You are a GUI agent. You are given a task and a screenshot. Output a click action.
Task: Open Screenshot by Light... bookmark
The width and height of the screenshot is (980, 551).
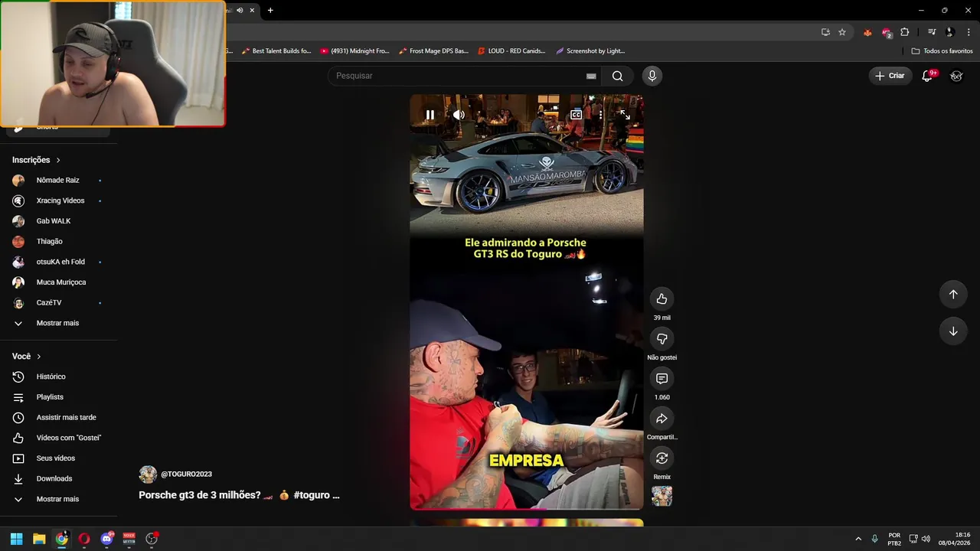tap(590, 51)
